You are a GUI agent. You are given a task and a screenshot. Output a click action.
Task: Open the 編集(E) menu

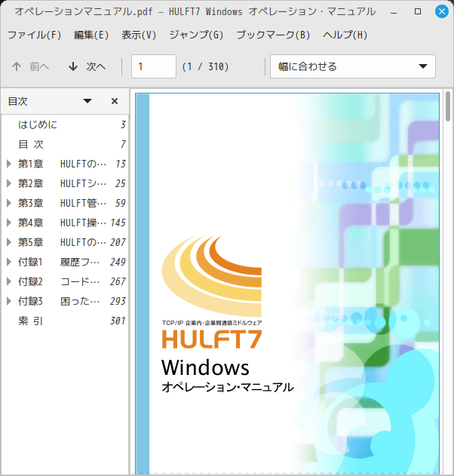(x=91, y=35)
